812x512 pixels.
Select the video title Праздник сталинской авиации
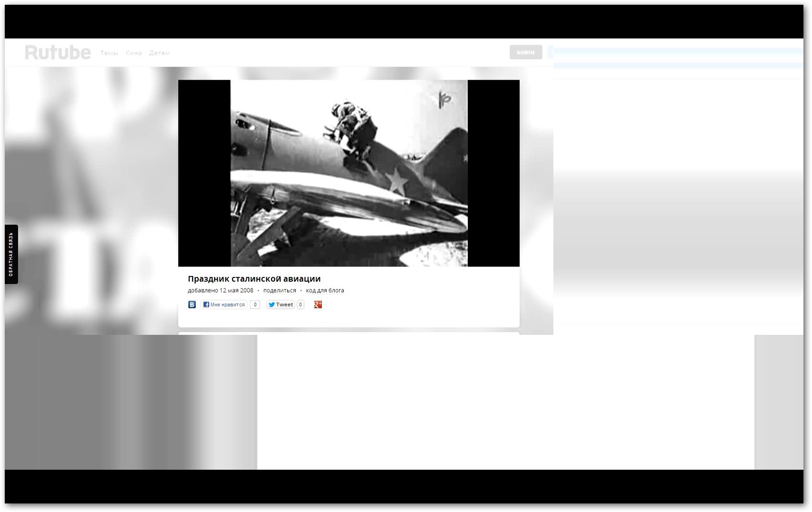coord(254,279)
